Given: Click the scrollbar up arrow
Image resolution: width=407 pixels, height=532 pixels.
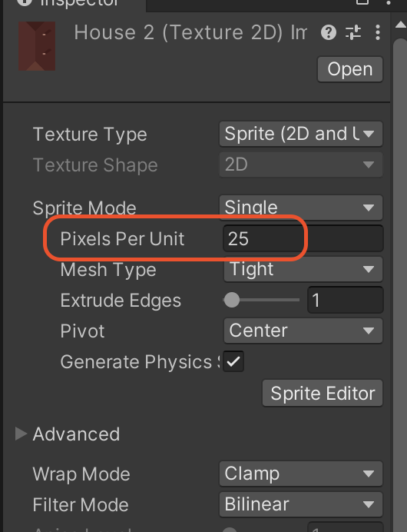Looking at the screenshot, I should tap(401, 25).
